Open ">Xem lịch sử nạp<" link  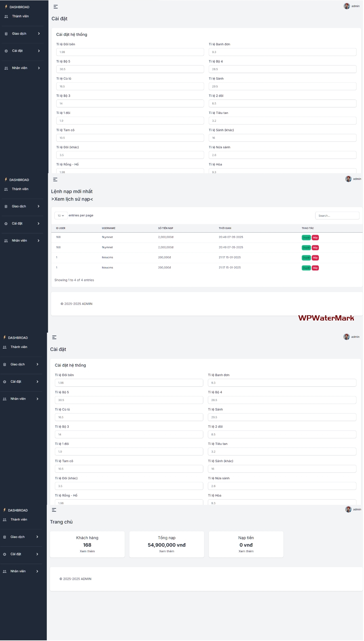tap(72, 199)
